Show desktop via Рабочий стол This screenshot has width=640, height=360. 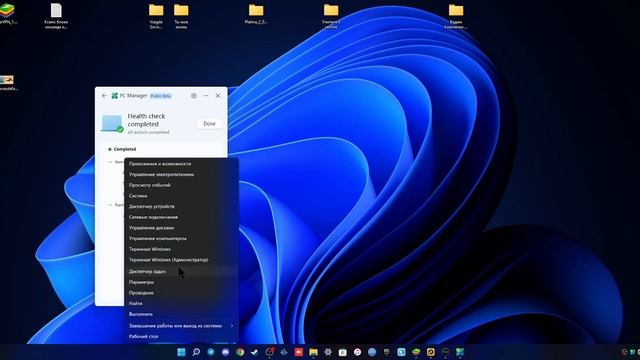click(x=181, y=336)
